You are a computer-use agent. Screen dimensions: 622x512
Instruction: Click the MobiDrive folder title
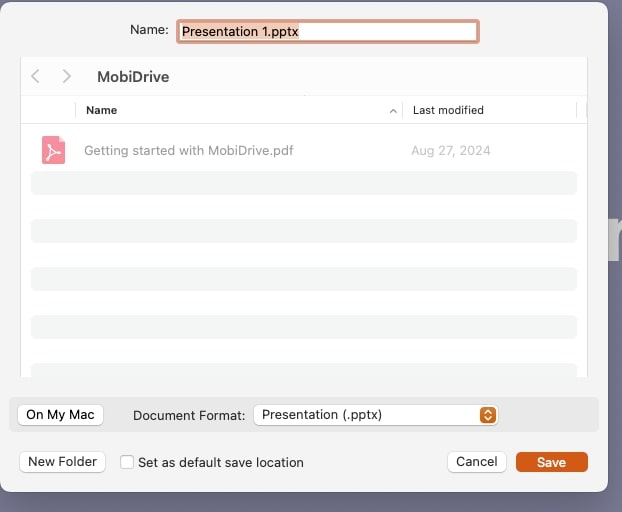tap(134, 76)
